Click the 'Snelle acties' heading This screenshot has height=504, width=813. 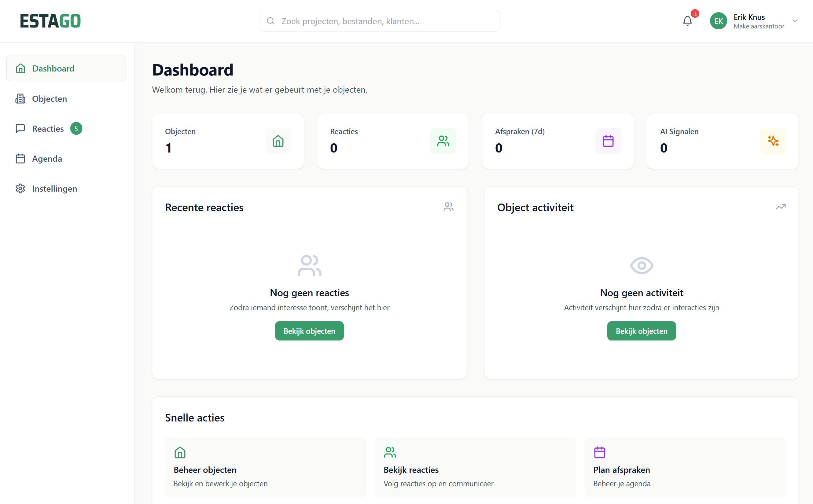[195, 418]
